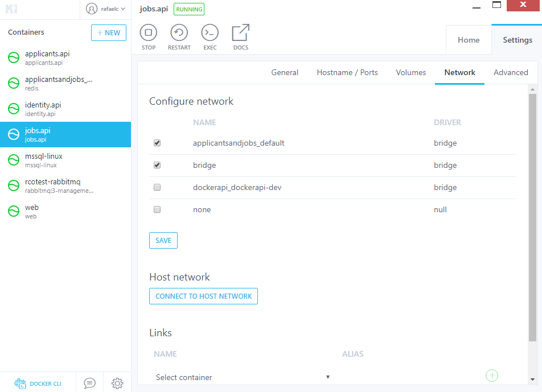
Task: Click the rafaelc user avatar icon
Action: 92,9
